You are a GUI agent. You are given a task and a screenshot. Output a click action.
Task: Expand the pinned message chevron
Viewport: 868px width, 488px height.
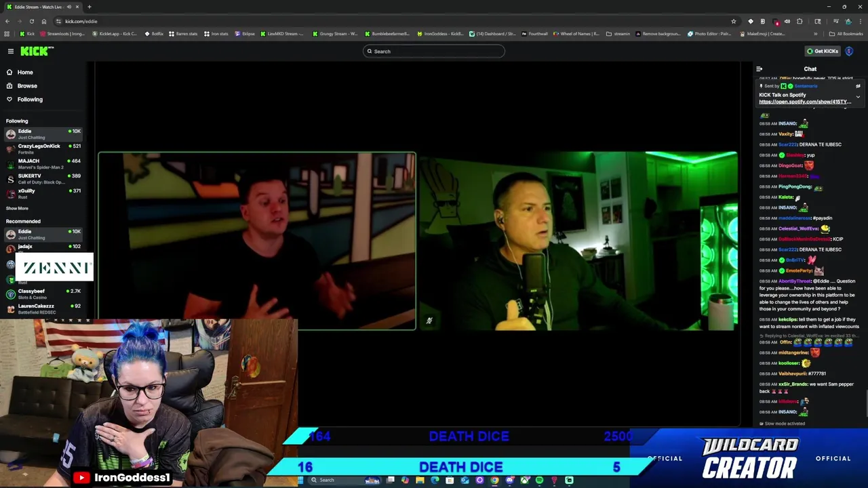point(858,97)
